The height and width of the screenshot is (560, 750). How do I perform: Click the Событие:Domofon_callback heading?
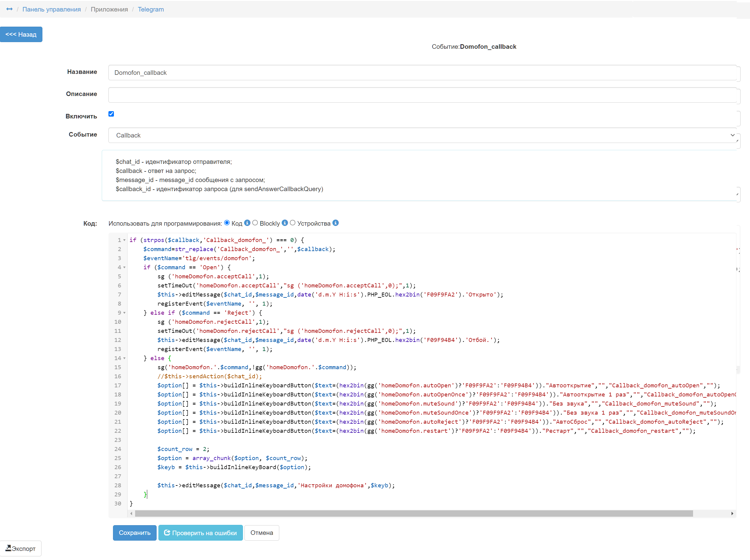pos(474,46)
